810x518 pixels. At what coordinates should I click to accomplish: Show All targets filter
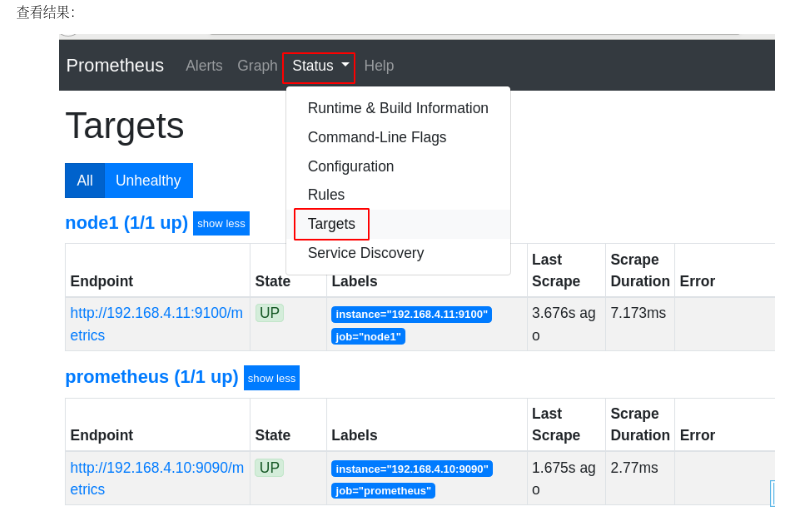pos(85,181)
